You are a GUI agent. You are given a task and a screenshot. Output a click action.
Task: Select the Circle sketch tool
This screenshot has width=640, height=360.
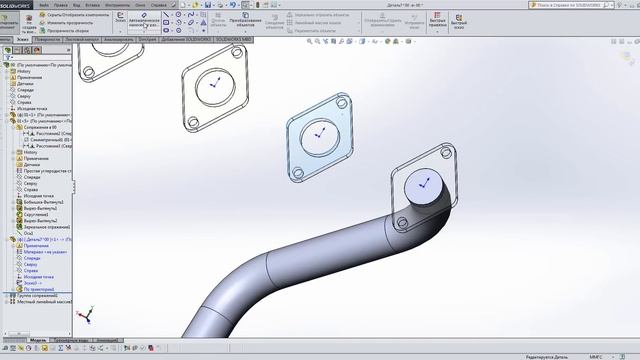click(178, 15)
